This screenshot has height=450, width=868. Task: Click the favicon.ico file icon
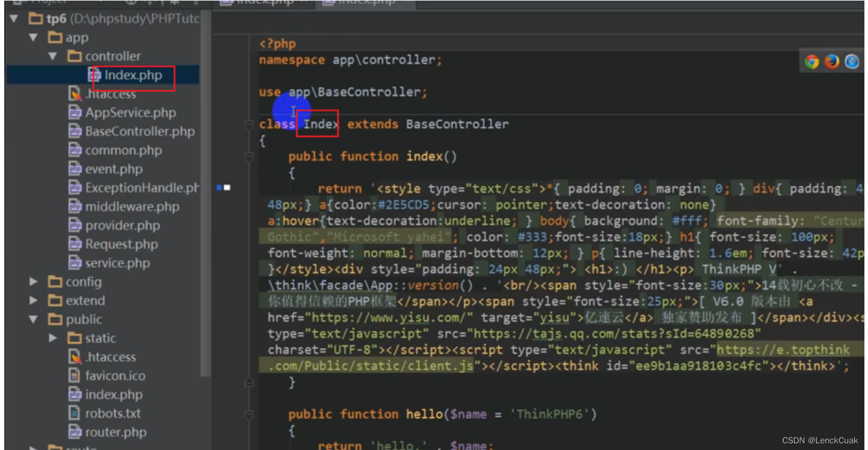point(75,376)
